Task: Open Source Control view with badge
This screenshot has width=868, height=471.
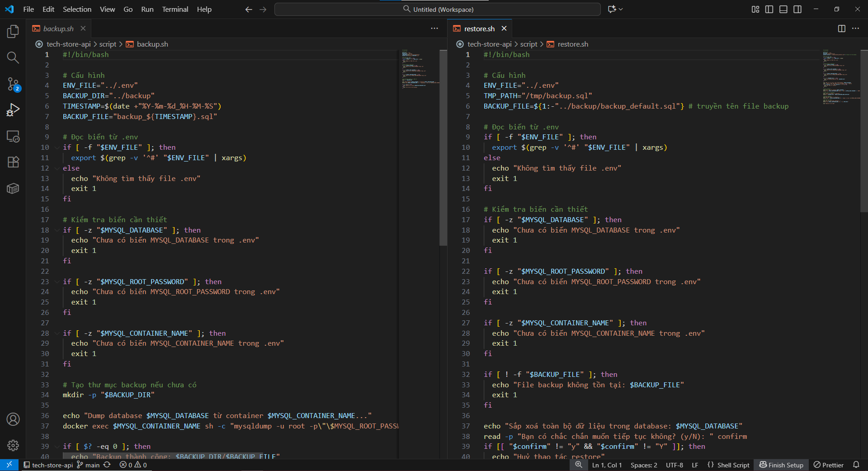Action: point(13,84)
